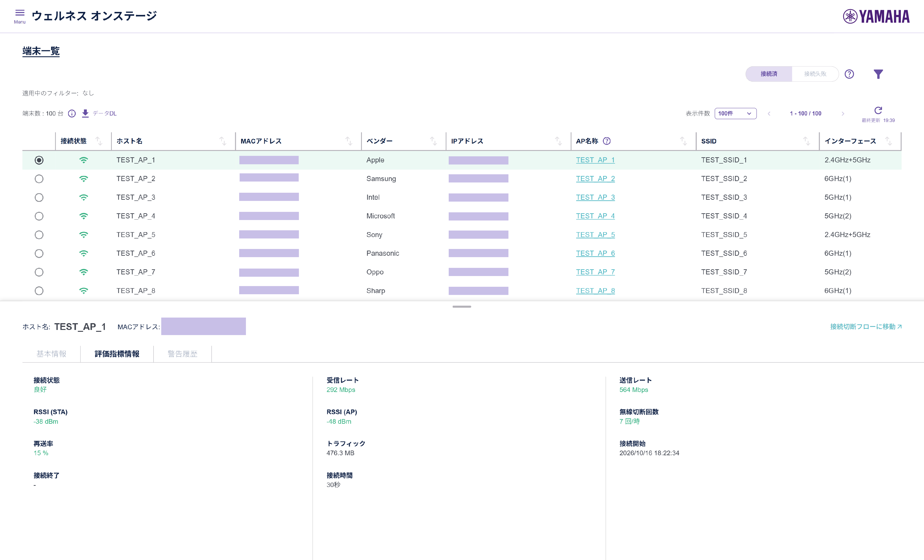The height and width of the screenshot is (560, 924).
Task: Switch toggle to 接続済
Action: 769,74
